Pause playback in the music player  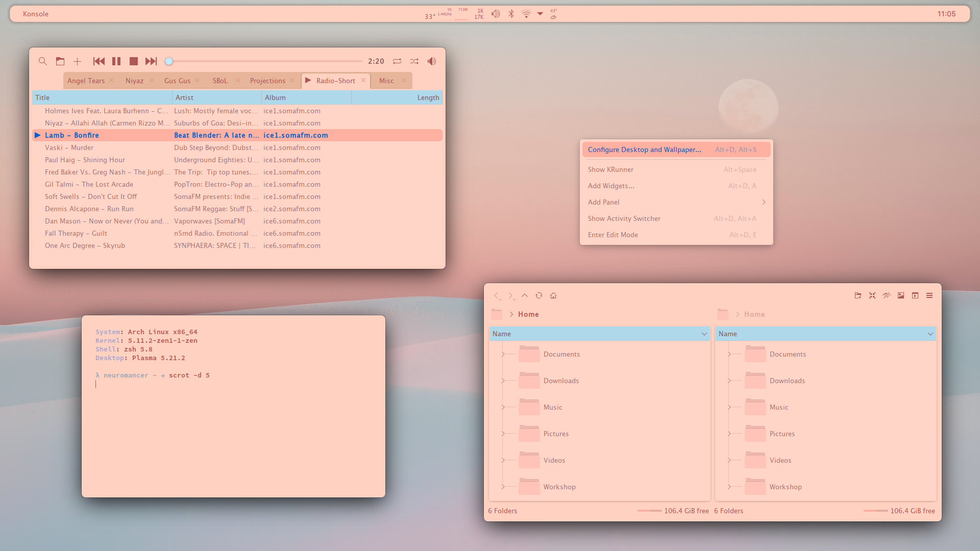pos(116,61)
